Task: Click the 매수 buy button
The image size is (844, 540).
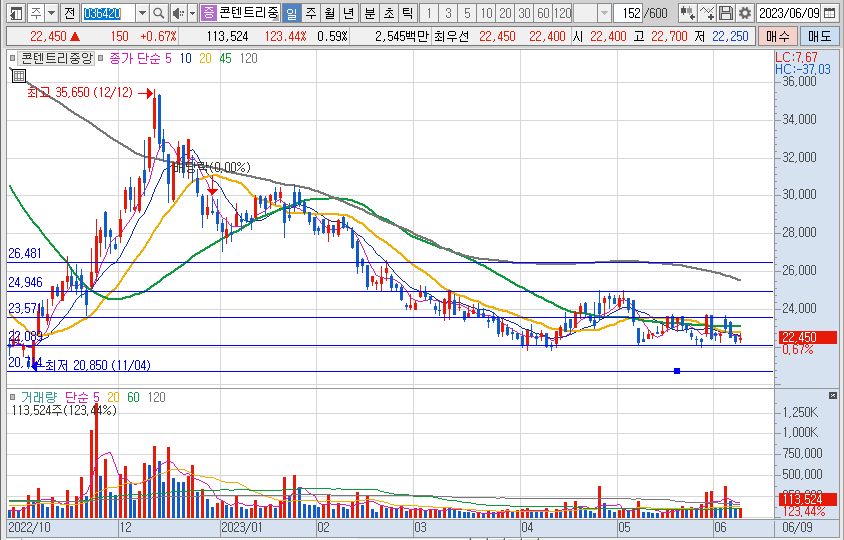Action: 778,37
